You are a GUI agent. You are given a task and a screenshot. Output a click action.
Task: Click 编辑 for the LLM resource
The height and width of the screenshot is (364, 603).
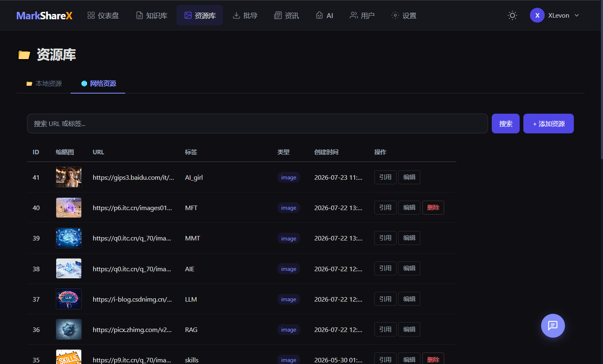click(409, 299)
